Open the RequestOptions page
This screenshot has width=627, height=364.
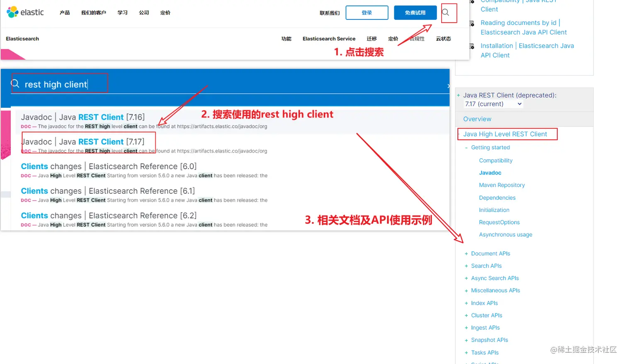(499, 222)
